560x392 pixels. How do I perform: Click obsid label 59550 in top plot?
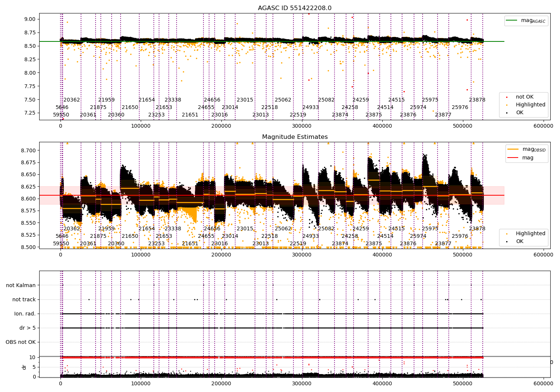tap(61, 115)
